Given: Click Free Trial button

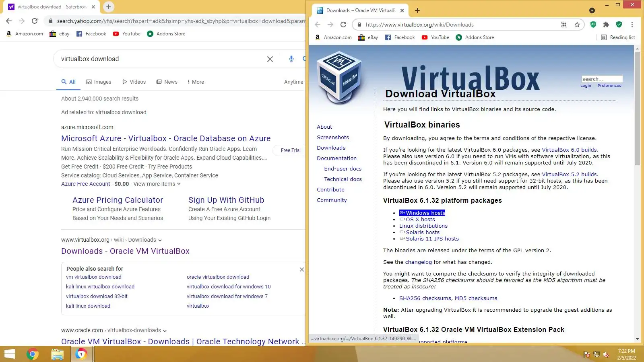Looking at the screenshot, I should click(291, 150).
